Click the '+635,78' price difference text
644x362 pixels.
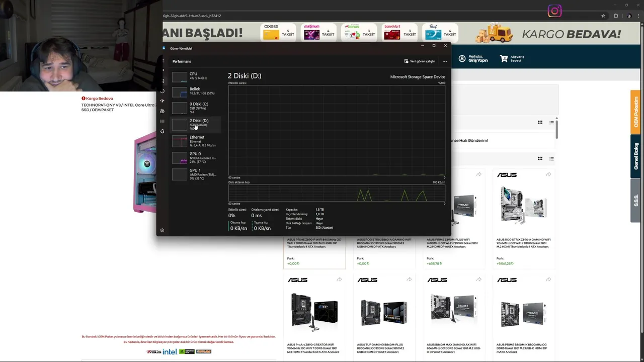tap(434, 263)
